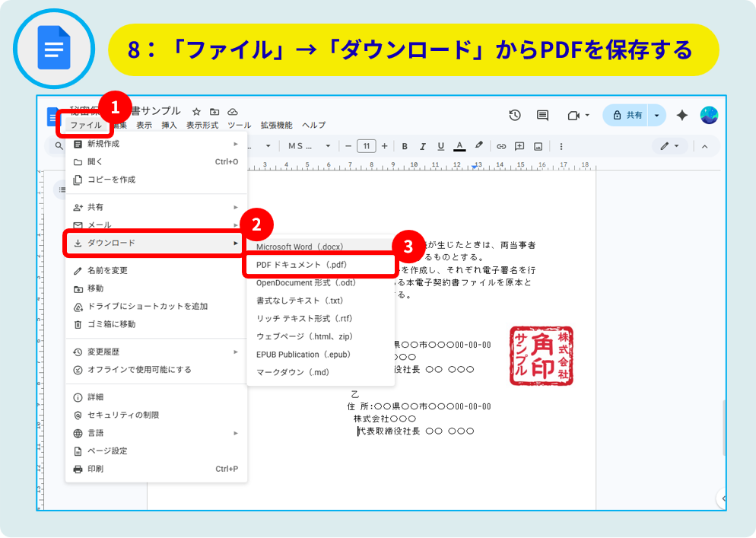
Task: Select PDF ドキュメント (.pdf) option
Action: coord(302,265)
